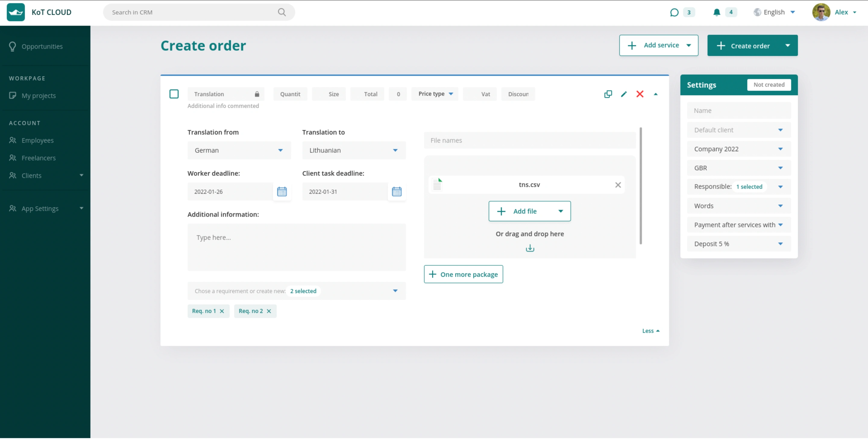868x439 pixels.
Task: Remove the Req. no 2 tag
Action: pyautogui.click(x=269, y=311)
